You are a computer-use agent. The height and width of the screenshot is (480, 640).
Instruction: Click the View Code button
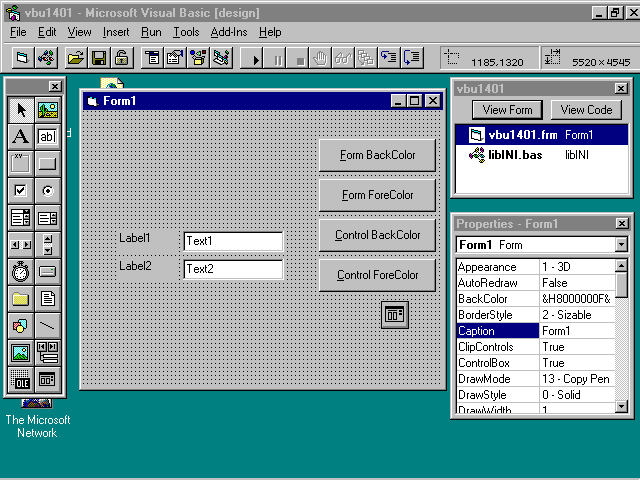pos(586,110)
